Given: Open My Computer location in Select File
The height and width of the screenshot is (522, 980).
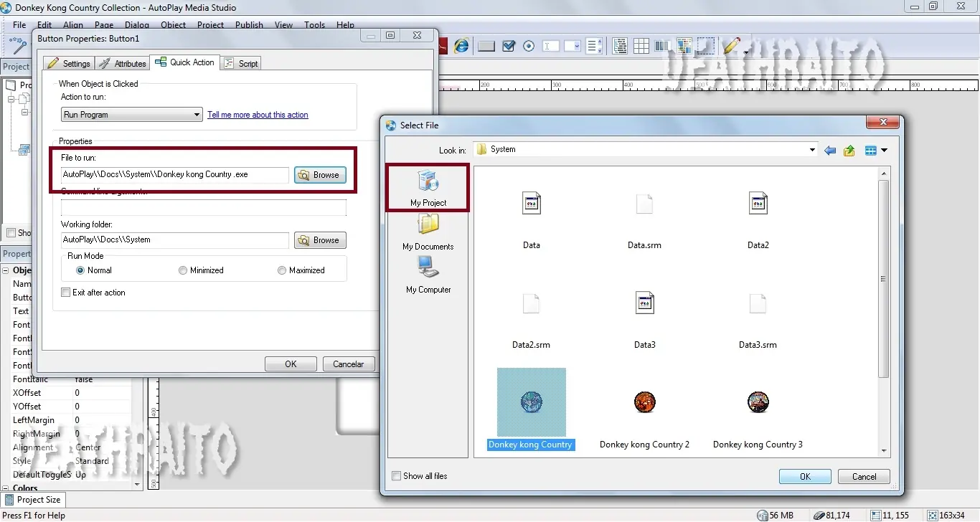Looking at the screenshot, I should (428, 276).
